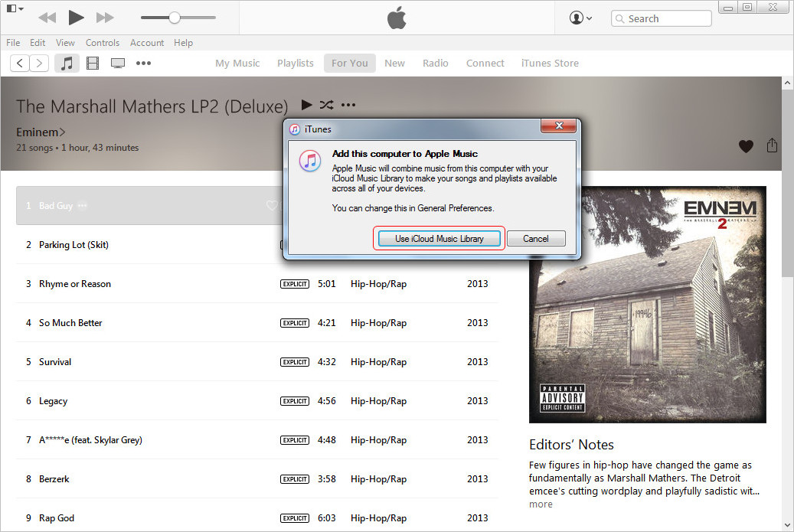
Task: Click the 6:03 duration of Rap God
Action: [327, 517]
